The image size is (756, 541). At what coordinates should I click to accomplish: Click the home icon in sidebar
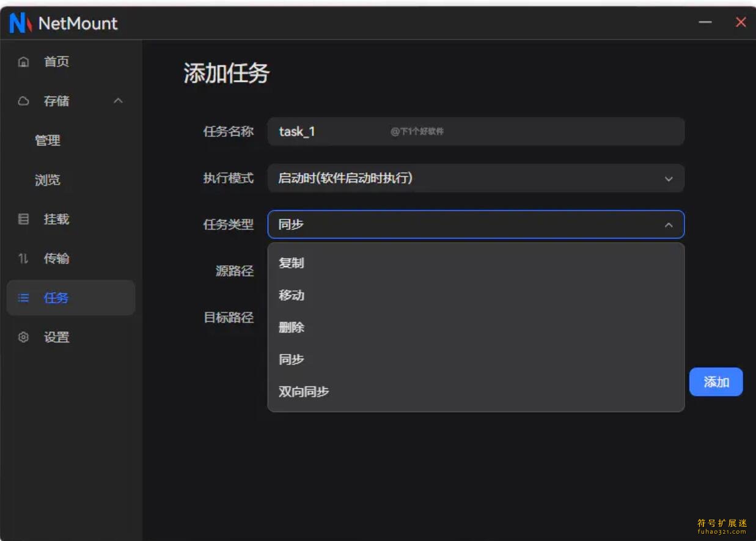(x=24, y=62)
